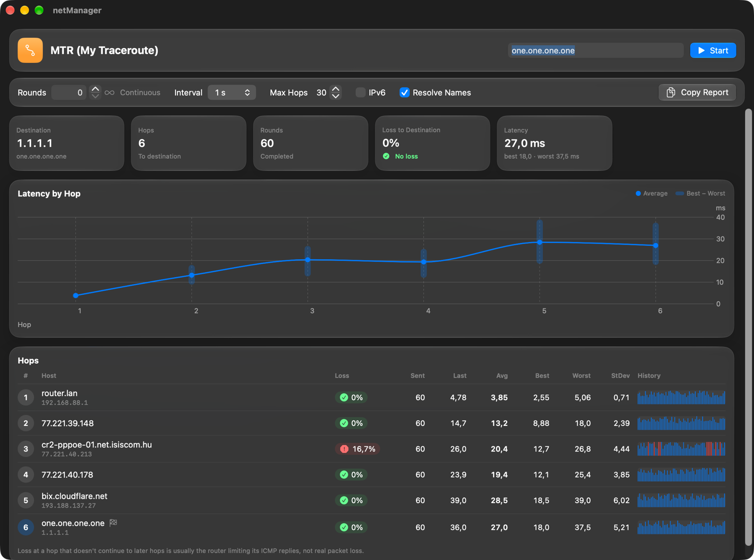
Task: Click the blue Average legend dot
Action: [x=638, y=193]
